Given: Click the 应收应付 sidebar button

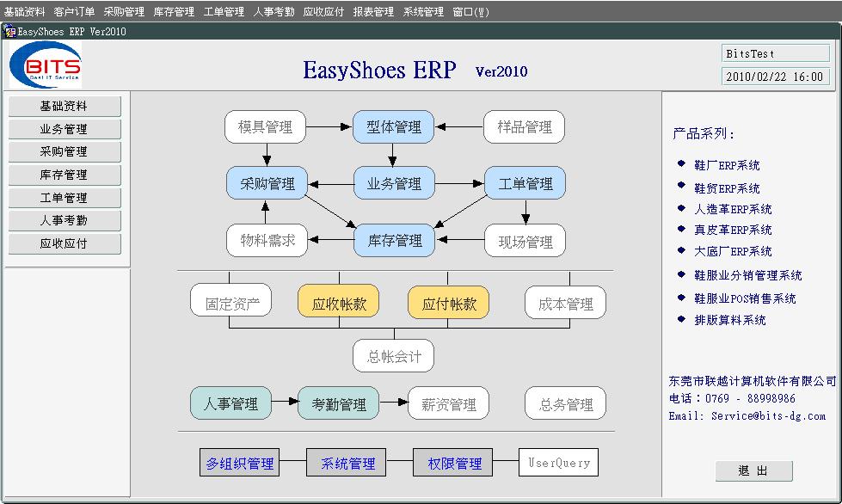Looking at the screenshot, I should coord(65,243).
